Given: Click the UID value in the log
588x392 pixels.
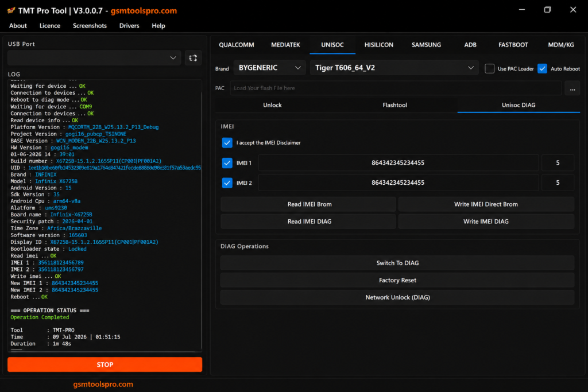Looking at the screenshot, I should [x=114, y=168].
